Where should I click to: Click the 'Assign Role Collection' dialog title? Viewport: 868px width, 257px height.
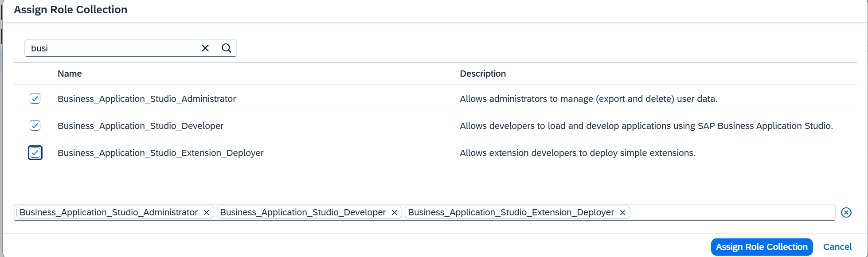coord(70,10)
